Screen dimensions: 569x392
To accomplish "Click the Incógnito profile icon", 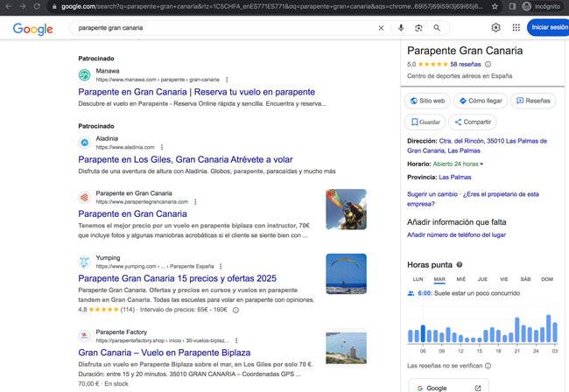I will 526,6.
